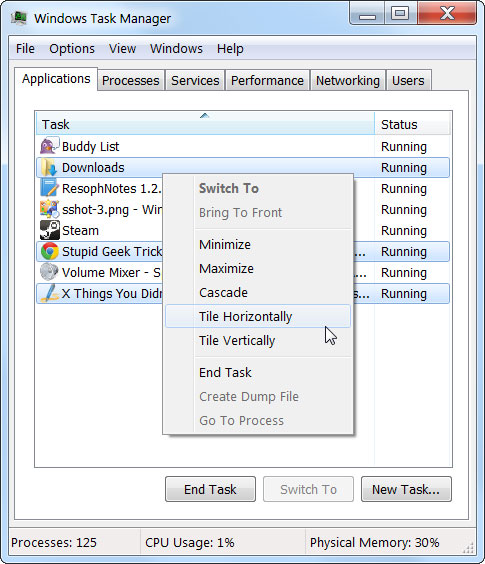This screenshot has height=564, width=485.
Task: Select the X Things You Didn't task row
Action: (x=243, y=294)
